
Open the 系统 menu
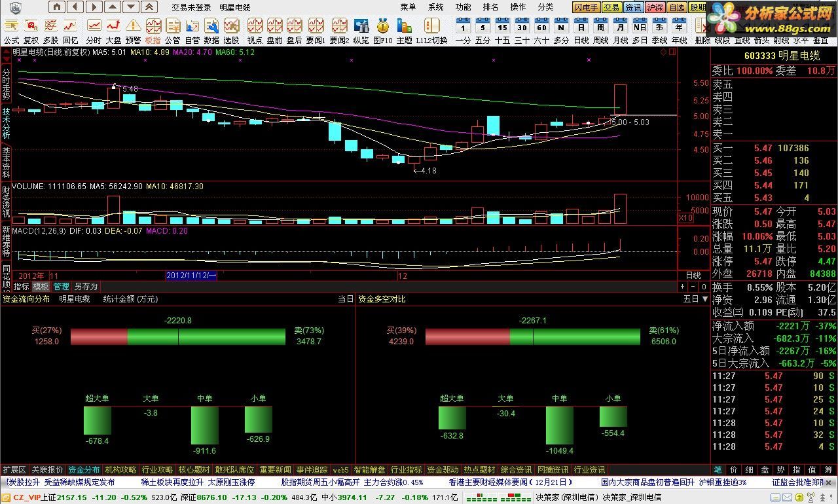click(x=435, y=7)
